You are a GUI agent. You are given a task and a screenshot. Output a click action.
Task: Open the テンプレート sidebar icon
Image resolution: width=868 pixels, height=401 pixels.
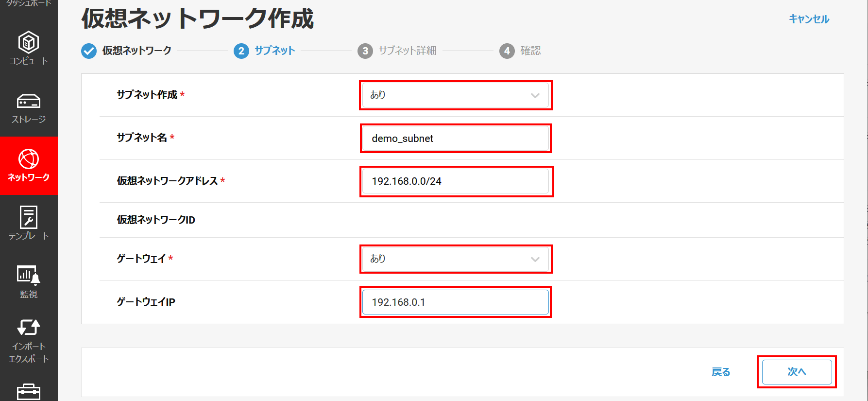pos(29,224)
